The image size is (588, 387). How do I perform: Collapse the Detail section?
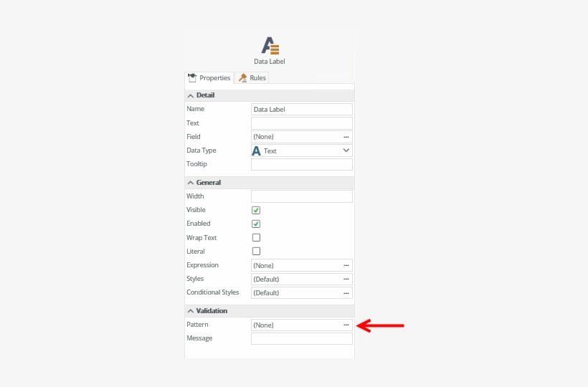coord(191,95)
